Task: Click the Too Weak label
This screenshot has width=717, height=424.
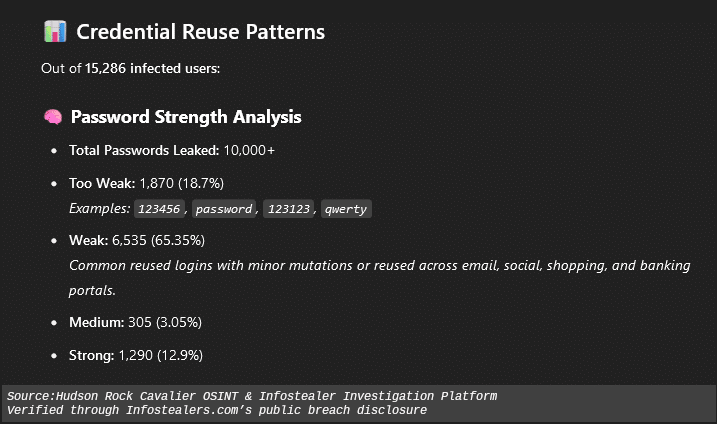Action: coord(101,184)
